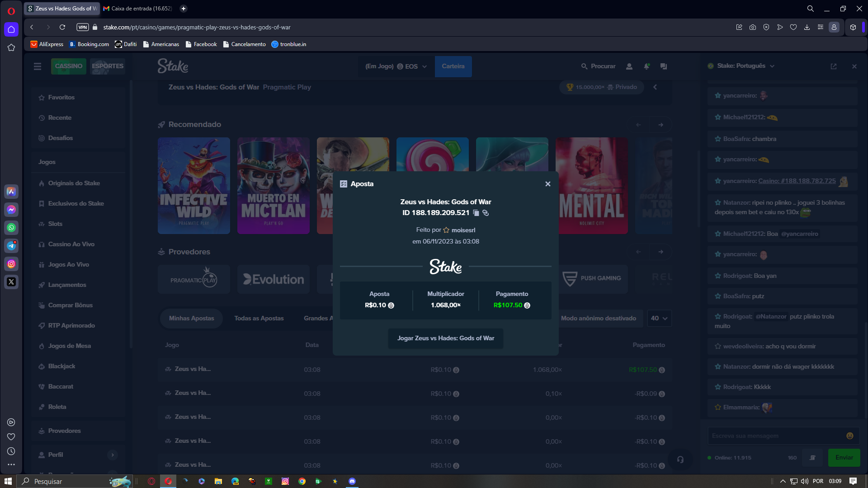Open Cassino Ao Vivo category
The width and height of the screenshot is (868, 488).
click(x=78, y=244)
